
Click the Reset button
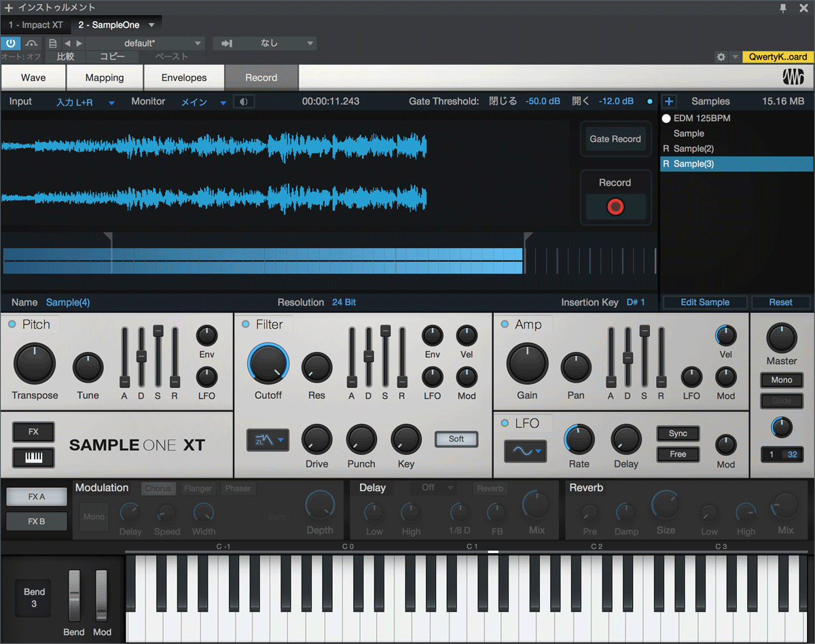pos(780,302)
